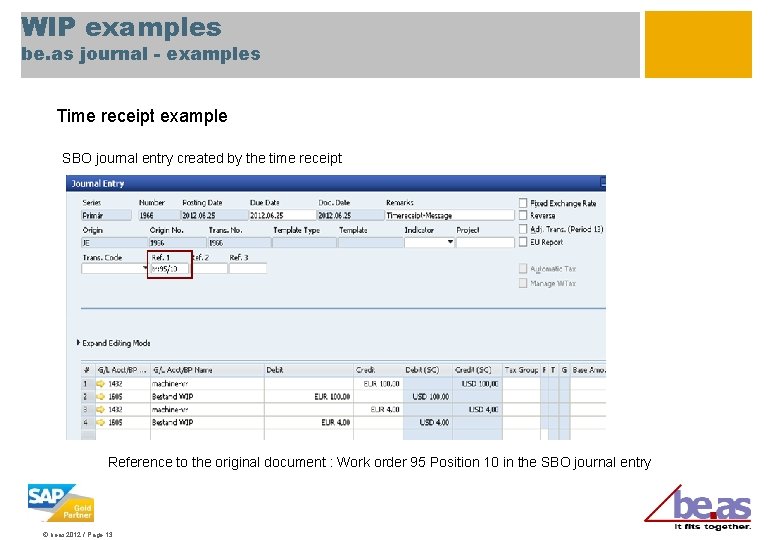Open the Indicator dropdown
The image size is (780, 540).
coord(450,242)
